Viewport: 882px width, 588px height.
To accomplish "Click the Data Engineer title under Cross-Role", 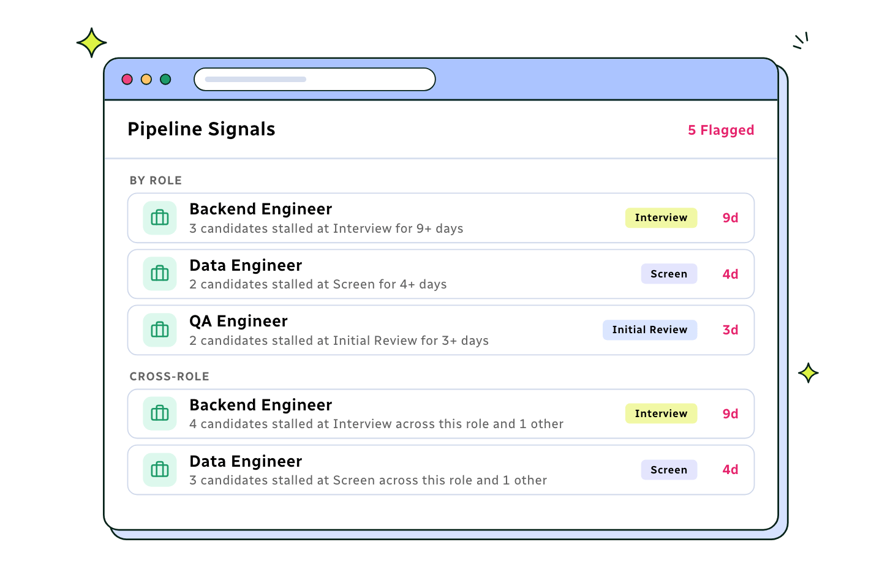I will (246, 461).
